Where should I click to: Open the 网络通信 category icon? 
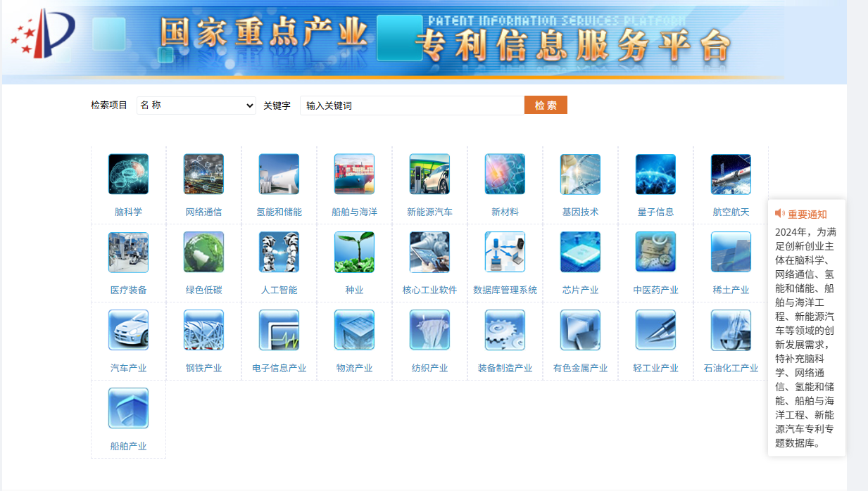pyautogui.click(x=203, y=174)
